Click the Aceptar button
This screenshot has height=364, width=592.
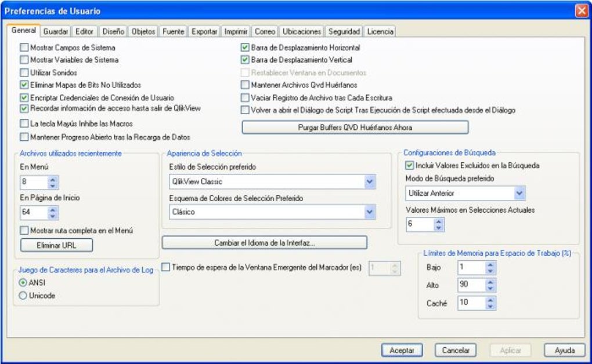[402, 350]
